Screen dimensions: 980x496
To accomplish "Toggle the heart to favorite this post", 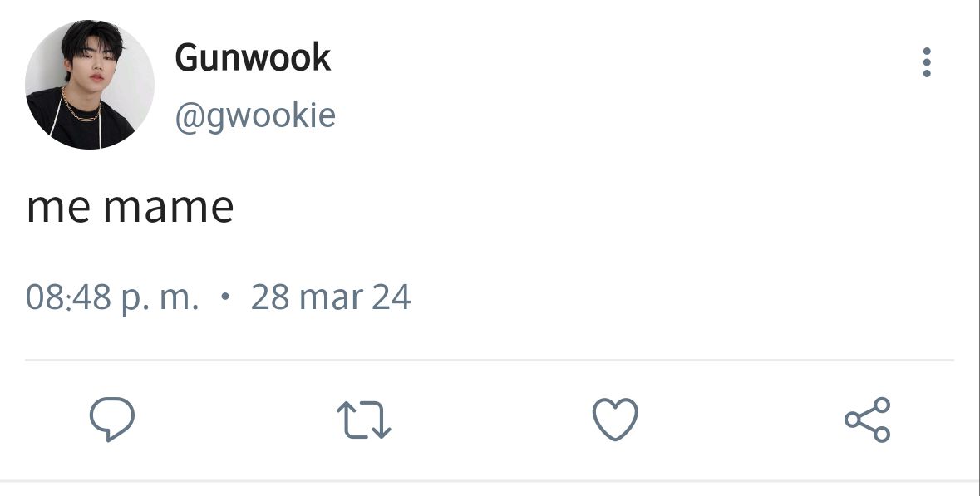I will (615, 420).
